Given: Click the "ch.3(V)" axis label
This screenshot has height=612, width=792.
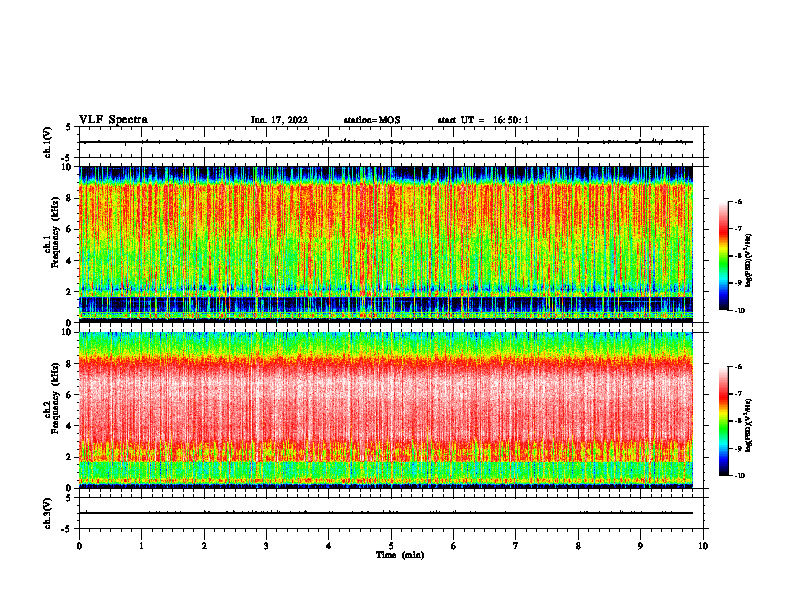Looking at the screenshot, I should tap(49, 513).
